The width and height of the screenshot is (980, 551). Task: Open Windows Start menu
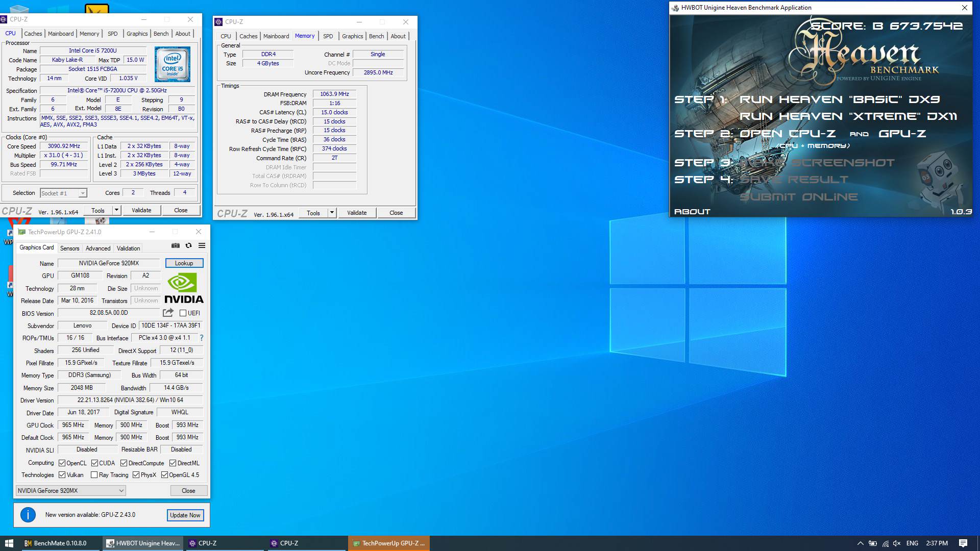(9, 543)
